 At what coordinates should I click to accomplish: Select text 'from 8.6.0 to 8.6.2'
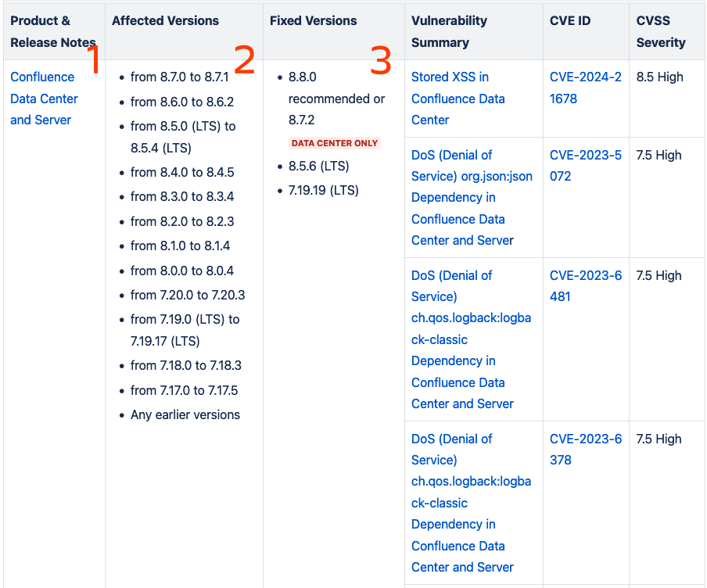click(x=182, y=102)
